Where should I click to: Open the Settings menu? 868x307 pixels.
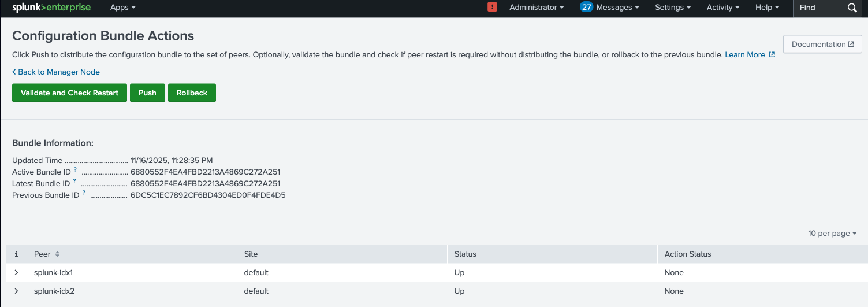673,8
